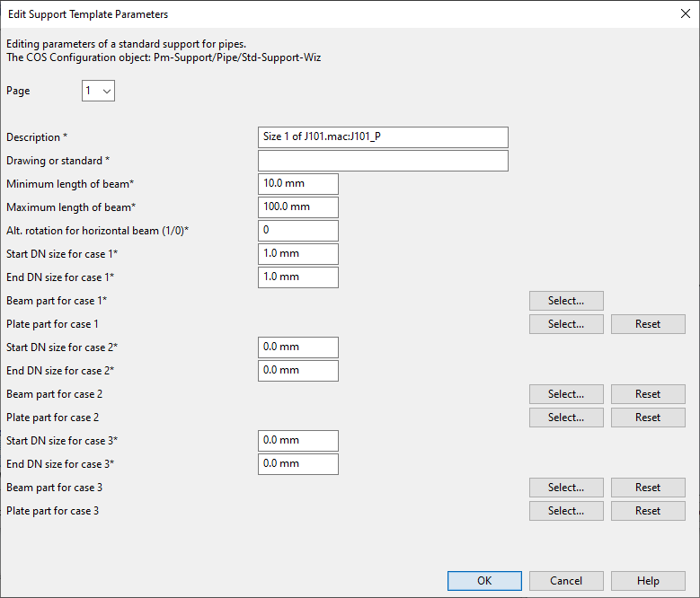Reset the plate part for case 2

click(x=648, y=418)
